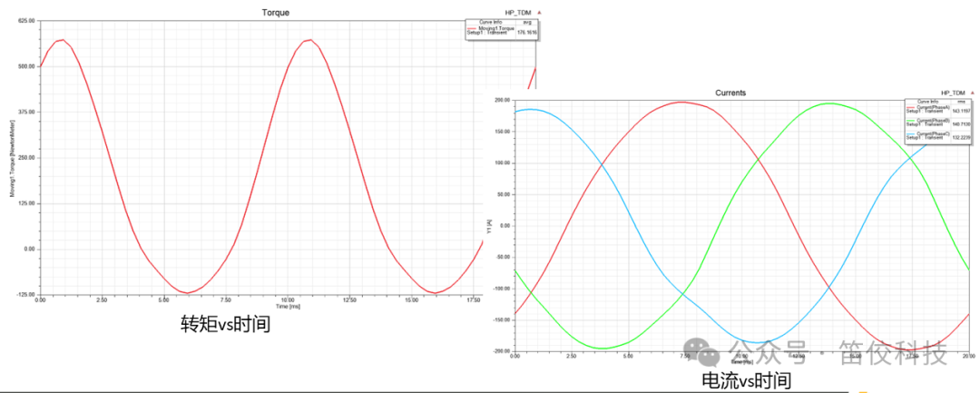Select the Current(PhaseA) legend entry
The width and height of the screenshot is (980, 393).
point(926,111)
